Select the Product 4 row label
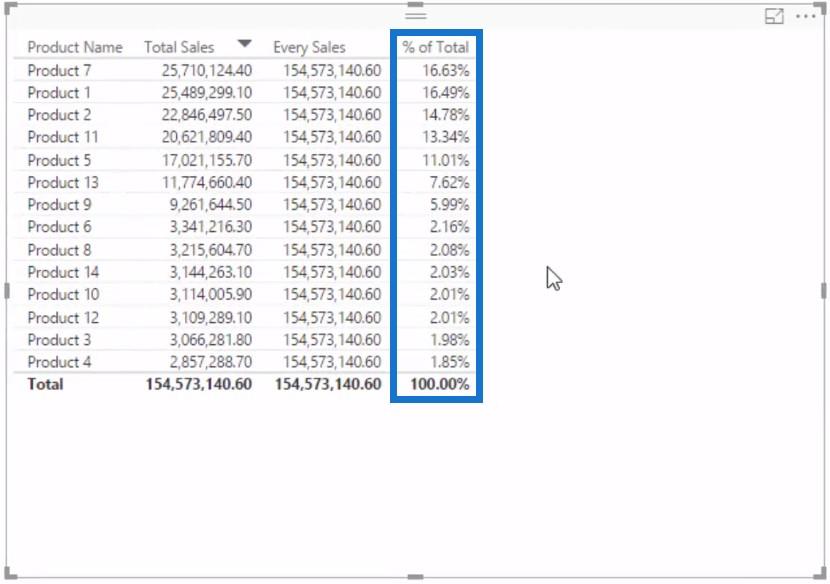The width and height of the screenshot is (830, 584). [x=59, y=362]
